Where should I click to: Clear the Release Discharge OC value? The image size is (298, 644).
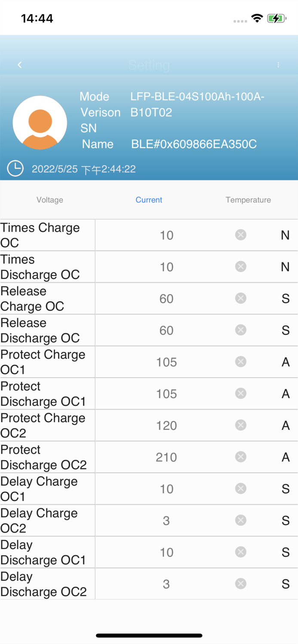240,330
